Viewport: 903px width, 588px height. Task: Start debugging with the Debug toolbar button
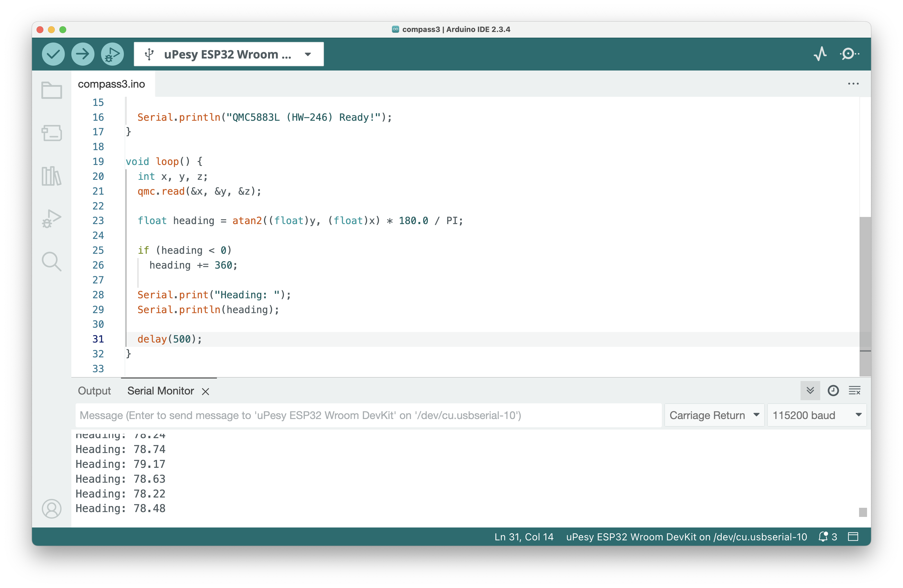[x=112, y=54]
